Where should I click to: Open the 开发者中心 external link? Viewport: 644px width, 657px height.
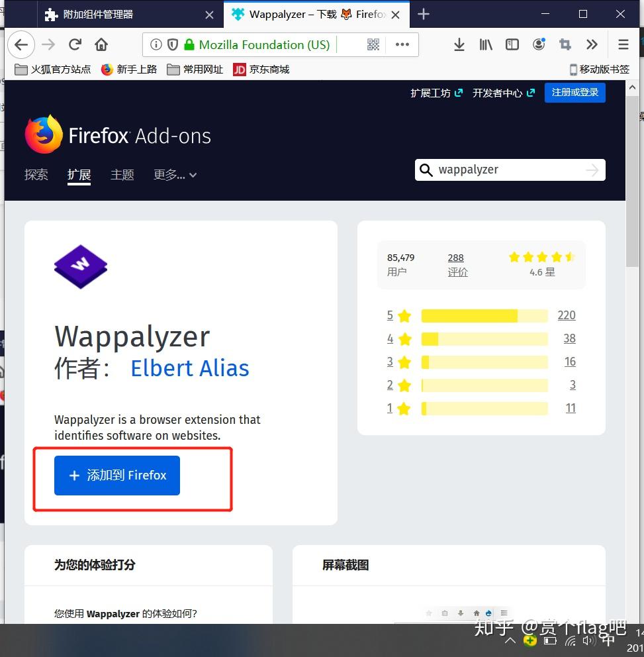503,93
